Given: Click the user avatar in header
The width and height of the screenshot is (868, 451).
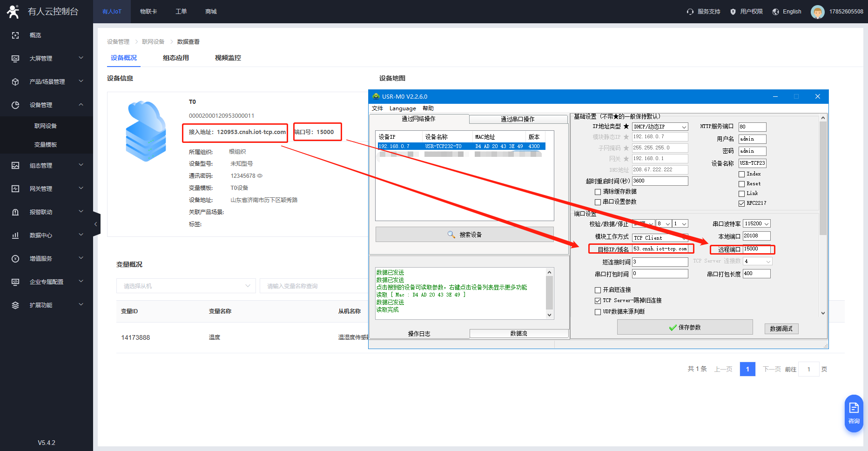Looking at the screenshot, I should click(817, 12).
